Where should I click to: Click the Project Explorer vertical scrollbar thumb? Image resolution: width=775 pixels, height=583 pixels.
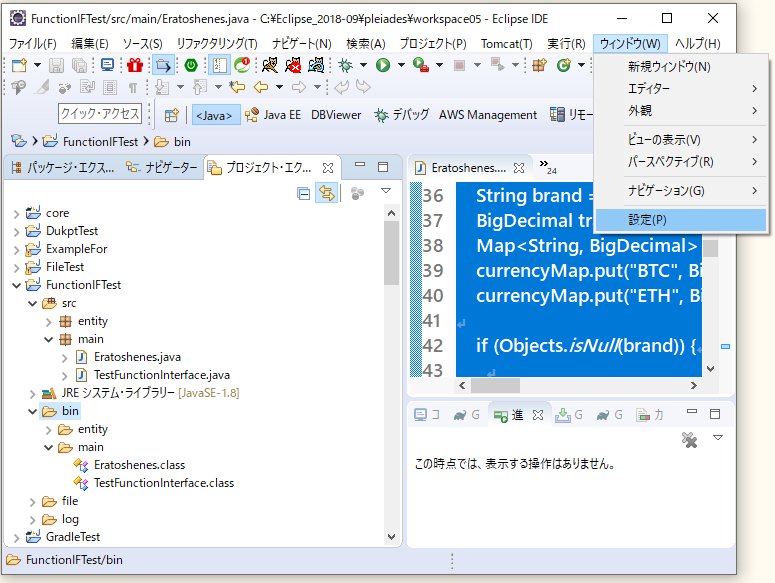point(391,253)
